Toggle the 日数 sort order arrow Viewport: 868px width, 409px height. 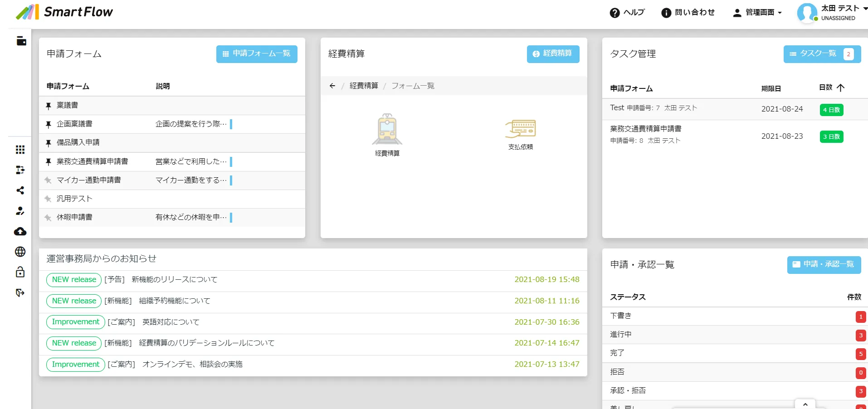click(x=841, y=88)
